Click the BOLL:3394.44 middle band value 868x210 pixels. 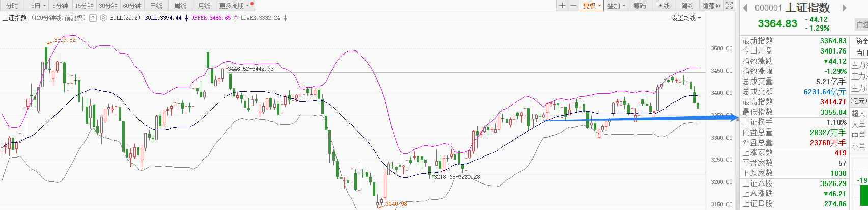(163, 18)
